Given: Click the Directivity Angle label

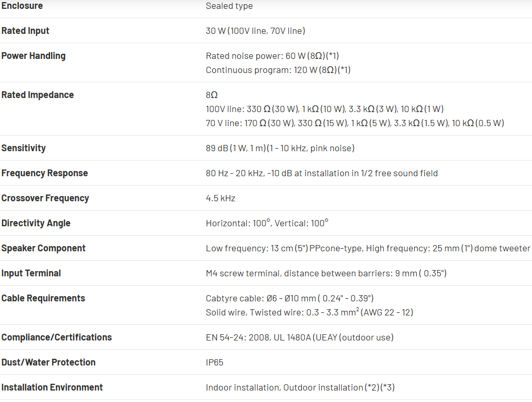Looking at the screenshot, I should click(35, 223).
